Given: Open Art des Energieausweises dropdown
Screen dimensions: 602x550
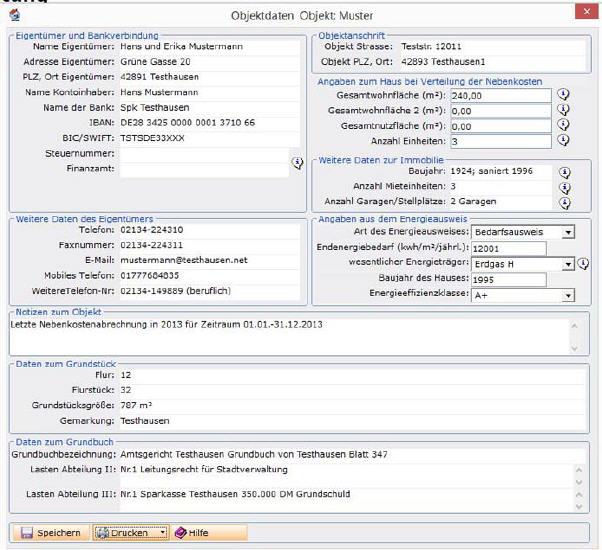Looking at the screenshot, I should [x=568, y=232].
